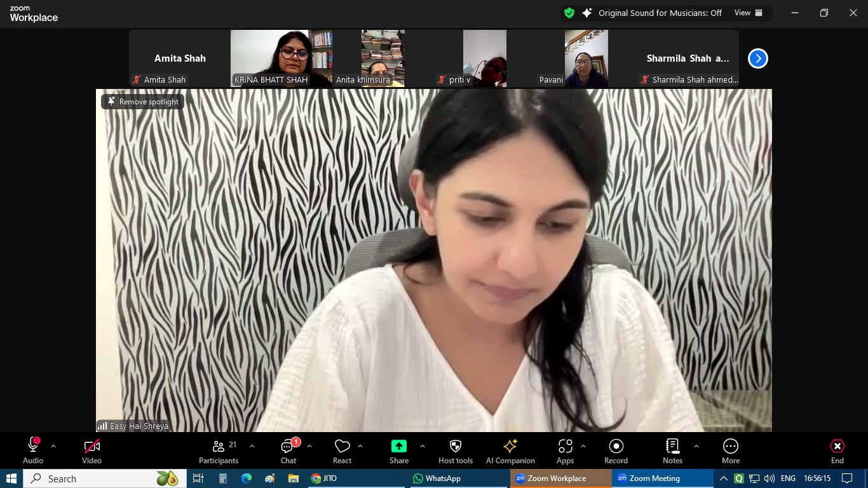Open the View layout menu
The image size is (868, 488).
tap(749, 13)
